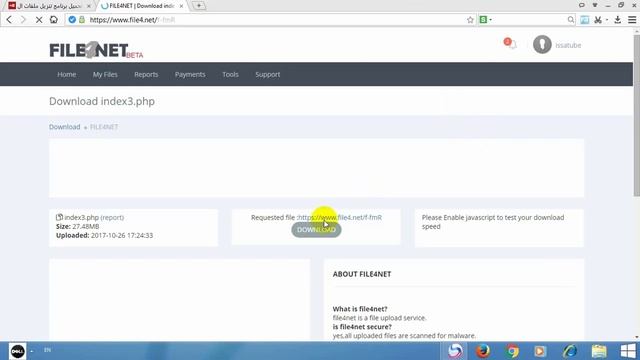Click the Download breadcrumb link
This screenshot has height=360, width=640.
64,127
